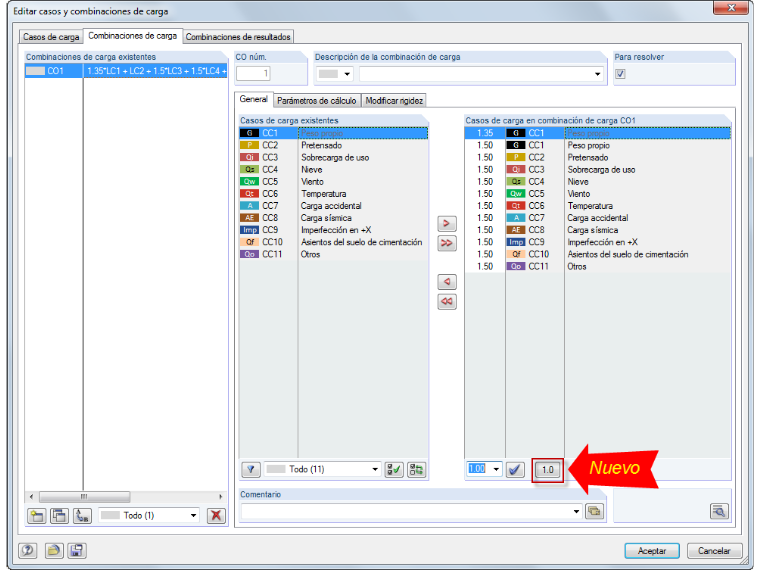Select Pretensado in existing load cases
Screen dimensions: 760x570
[x=333, y=145]
